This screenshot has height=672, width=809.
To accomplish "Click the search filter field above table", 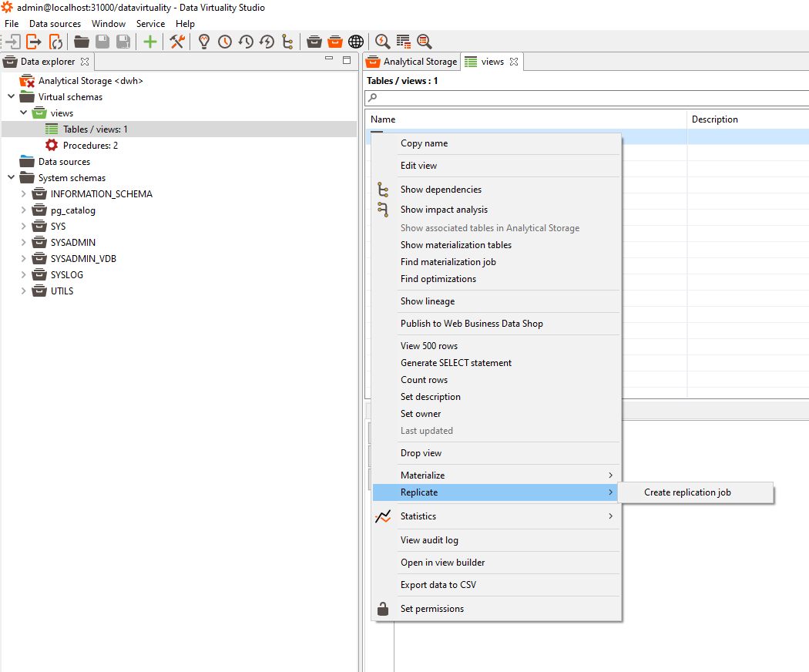I will pyautogui.click(x=586, y=98).
